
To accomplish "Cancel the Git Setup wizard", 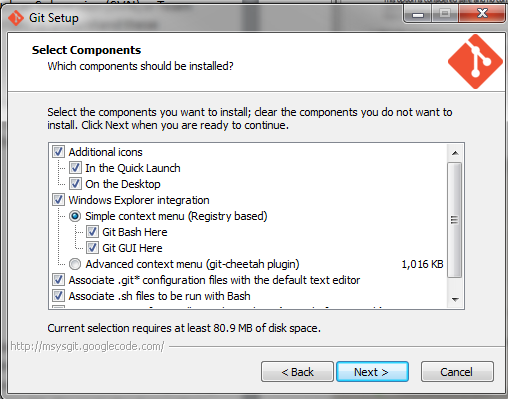I will coord(457,372).
